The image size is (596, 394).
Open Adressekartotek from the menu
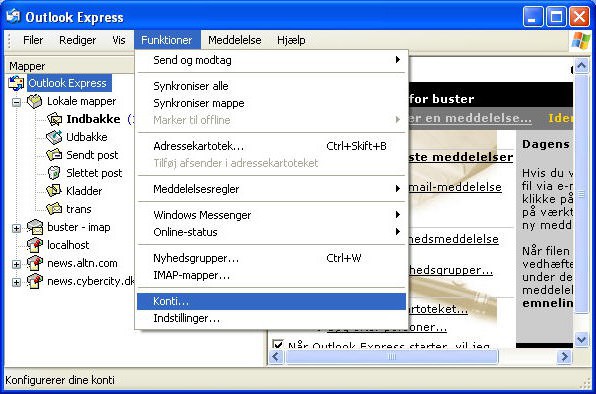pyautogui.click(x=271, y=146)
